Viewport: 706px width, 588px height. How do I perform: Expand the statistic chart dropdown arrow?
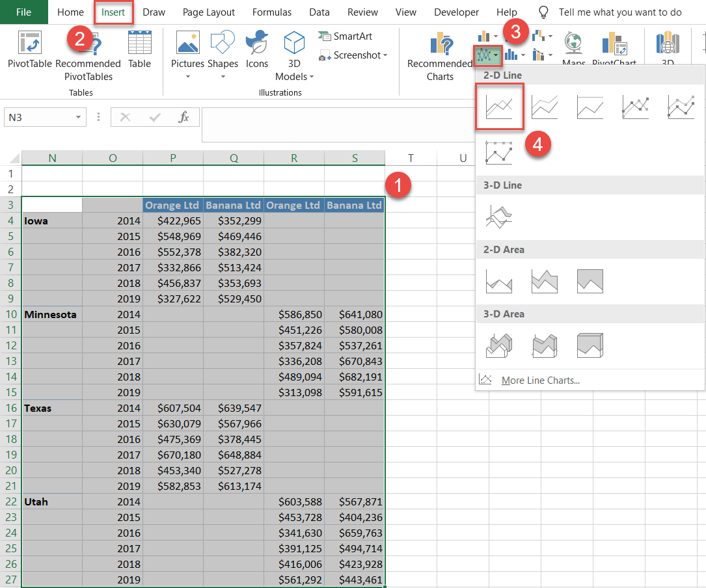[523, 55]
